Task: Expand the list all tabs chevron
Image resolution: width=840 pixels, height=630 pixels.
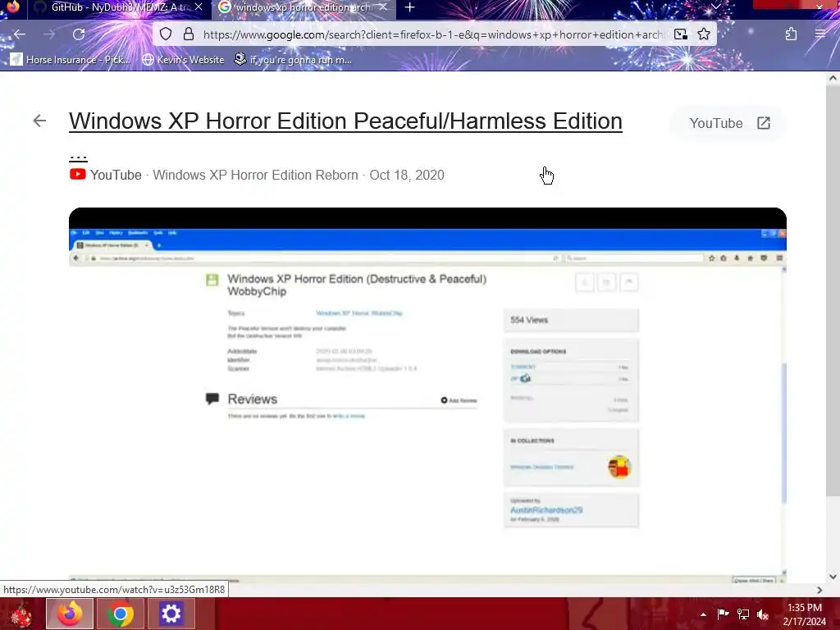Action: pos(715,7)
